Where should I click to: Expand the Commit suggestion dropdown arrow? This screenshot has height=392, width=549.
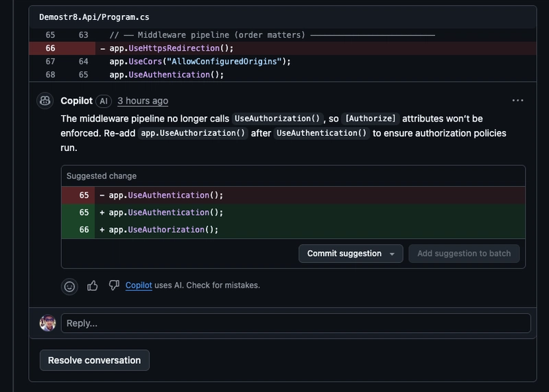point(392,254)
